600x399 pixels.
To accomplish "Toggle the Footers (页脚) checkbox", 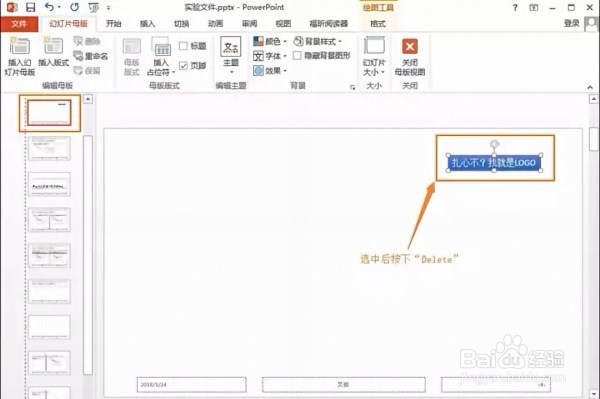I will 183,65.
